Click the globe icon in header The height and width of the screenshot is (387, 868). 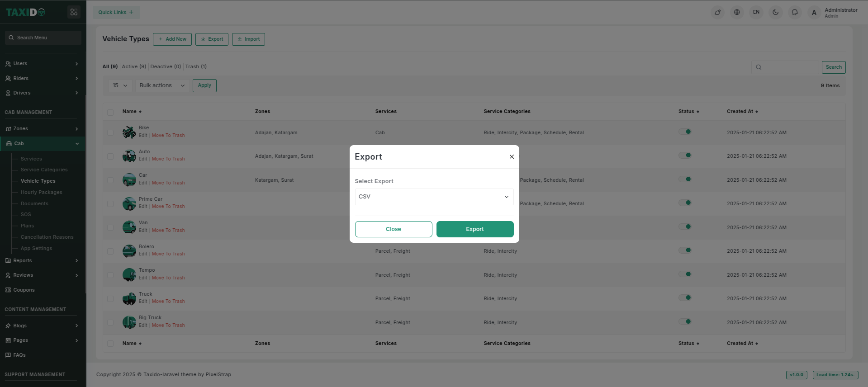pos(737,12)
